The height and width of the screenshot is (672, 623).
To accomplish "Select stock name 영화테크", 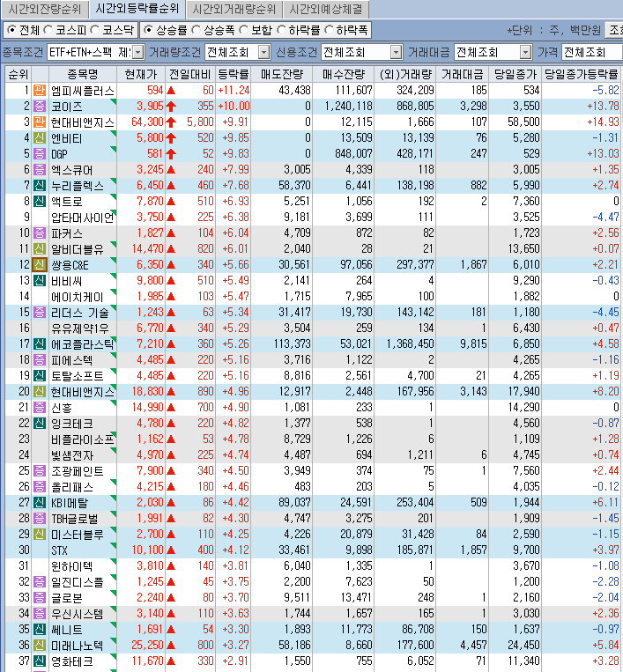I will point(71,661).
